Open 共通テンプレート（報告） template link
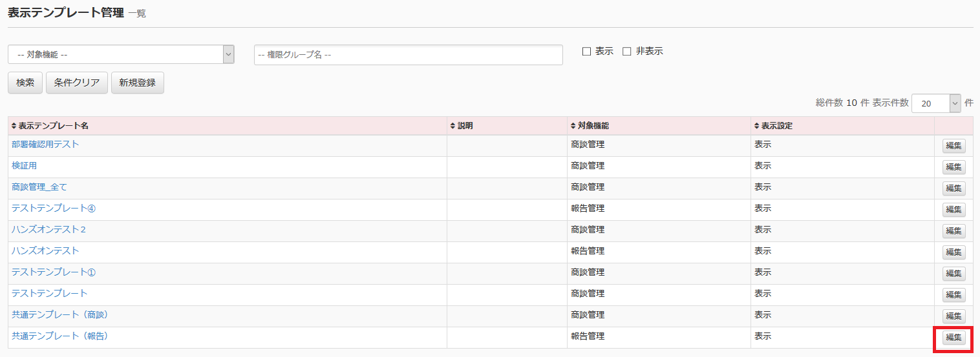This screenshot has width=980, height=357. [x=59, y=336]
